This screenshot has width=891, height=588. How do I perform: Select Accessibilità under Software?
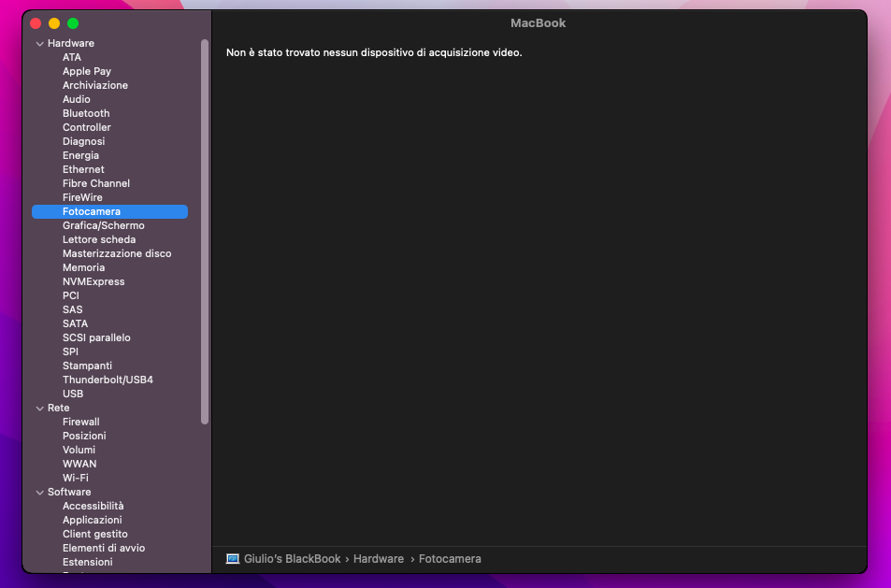tap(93, 506)
